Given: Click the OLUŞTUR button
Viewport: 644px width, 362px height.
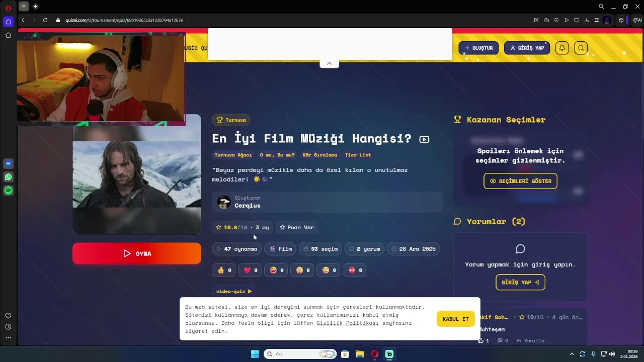Looking at the screenshot, I should [478, 48].
